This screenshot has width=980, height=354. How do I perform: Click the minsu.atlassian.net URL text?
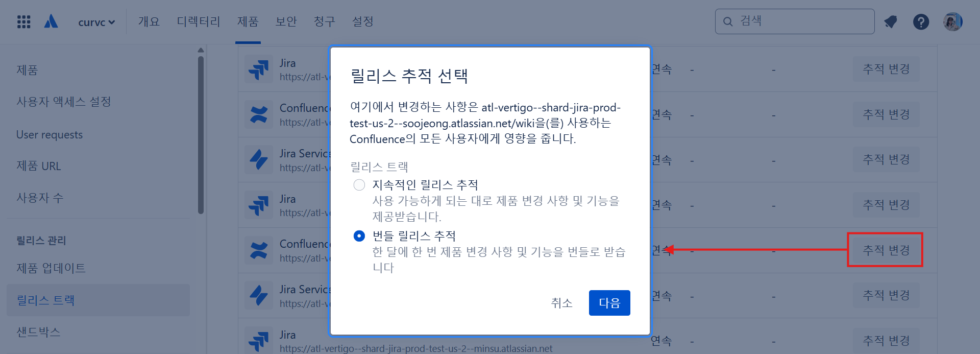pos(416,348)
